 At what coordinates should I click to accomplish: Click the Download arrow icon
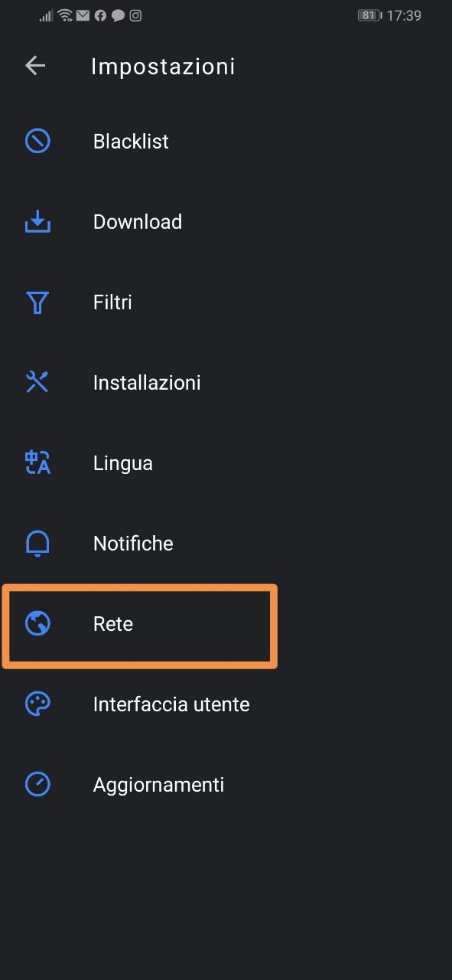tap(37, 221)
